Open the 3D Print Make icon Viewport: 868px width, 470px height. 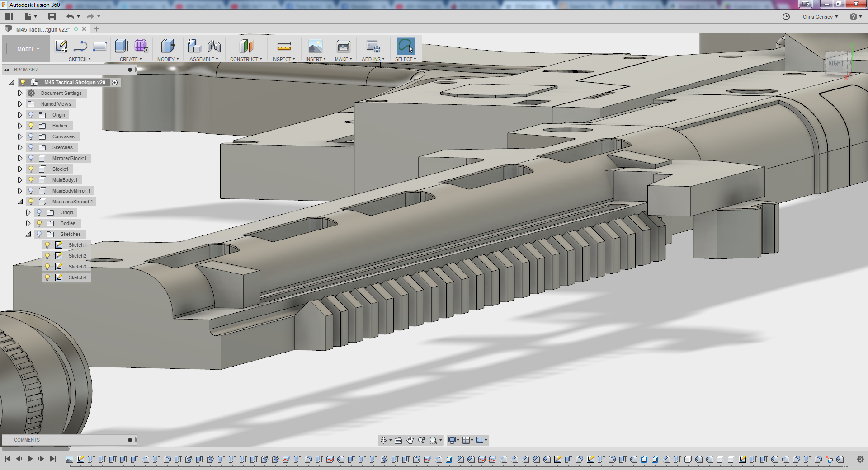343,46
